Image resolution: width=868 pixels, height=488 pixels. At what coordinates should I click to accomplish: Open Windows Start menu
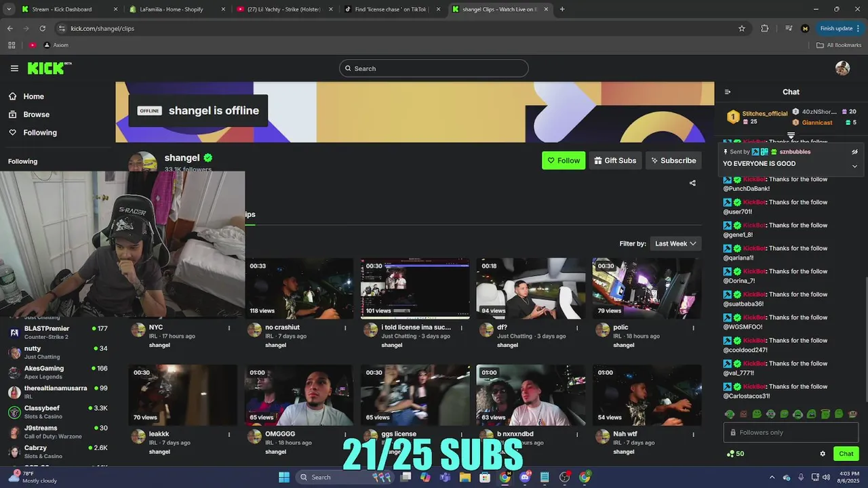[x=283, y=477]
